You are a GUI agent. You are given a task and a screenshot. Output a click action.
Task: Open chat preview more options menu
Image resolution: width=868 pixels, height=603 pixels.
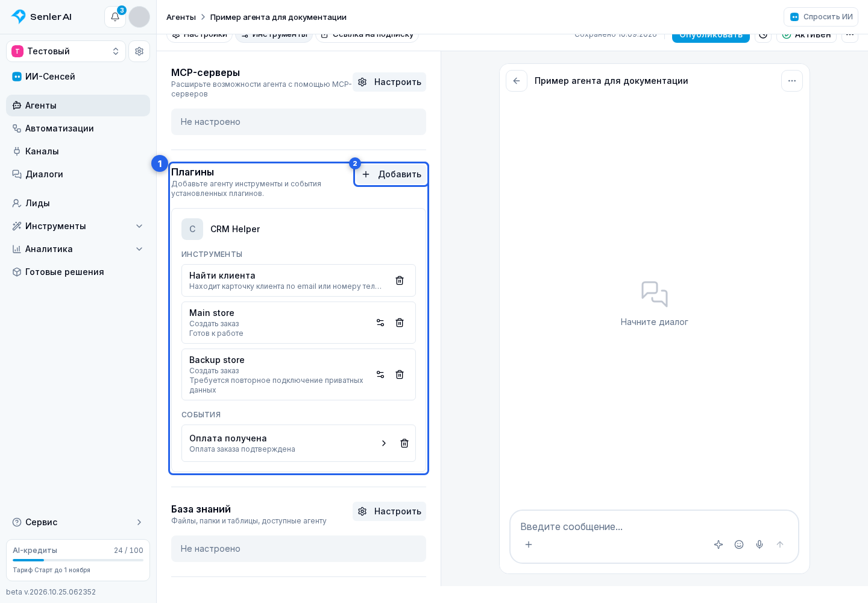click(x=792, y=81)
